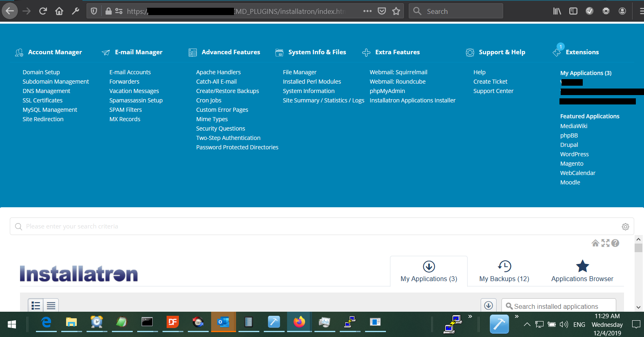The image size is (644, 337).
Task: Click the E-mail Manager menu heading
Action: (138, 52)
